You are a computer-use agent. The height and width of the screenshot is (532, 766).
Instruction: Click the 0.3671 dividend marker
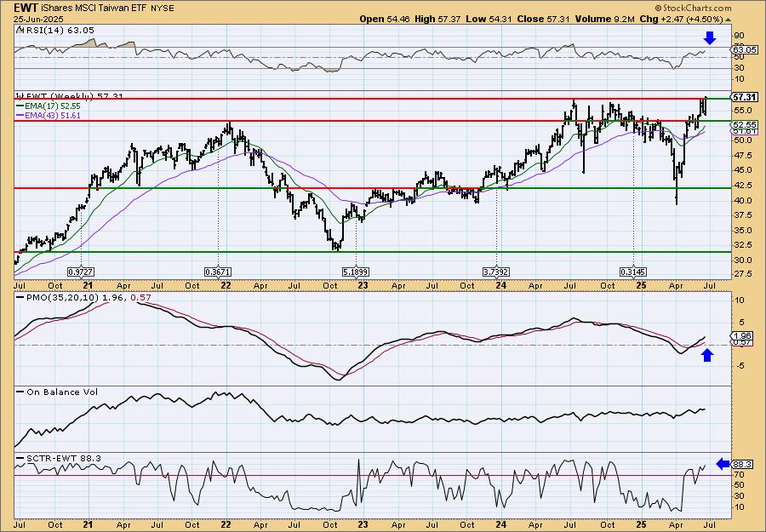coord(218,272)
